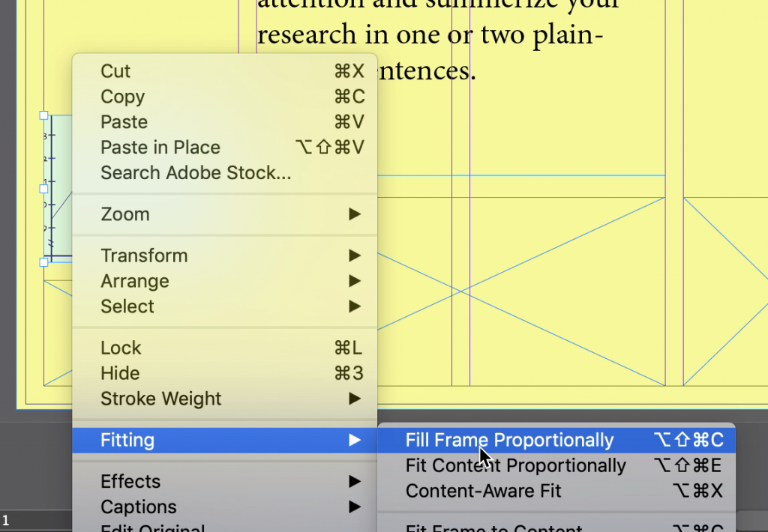The image size is (768, 532).
Task: Open the Select submenu
Action: coord(225,307)
